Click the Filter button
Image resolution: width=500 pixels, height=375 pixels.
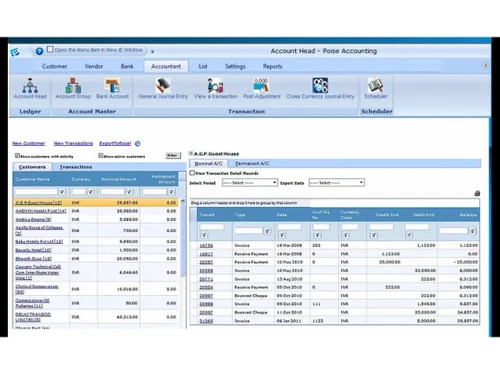tap(173, 155)
